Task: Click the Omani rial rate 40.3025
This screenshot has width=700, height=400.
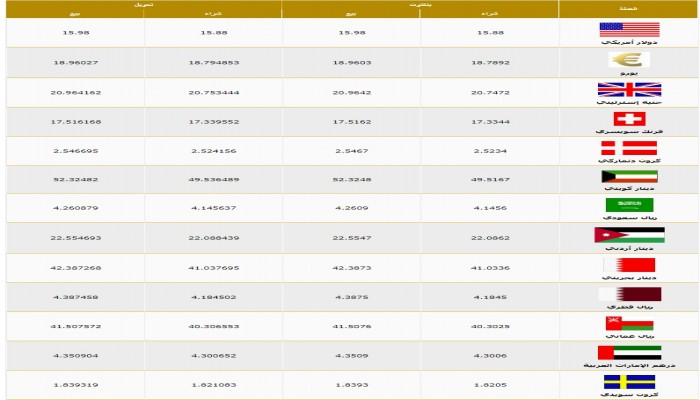Action: pyautogui.click(x=490, y=326)
